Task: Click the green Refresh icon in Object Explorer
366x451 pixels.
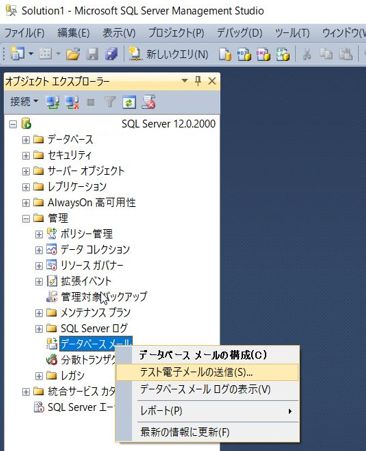Action: pyautogui.click(x=129, y=103)
